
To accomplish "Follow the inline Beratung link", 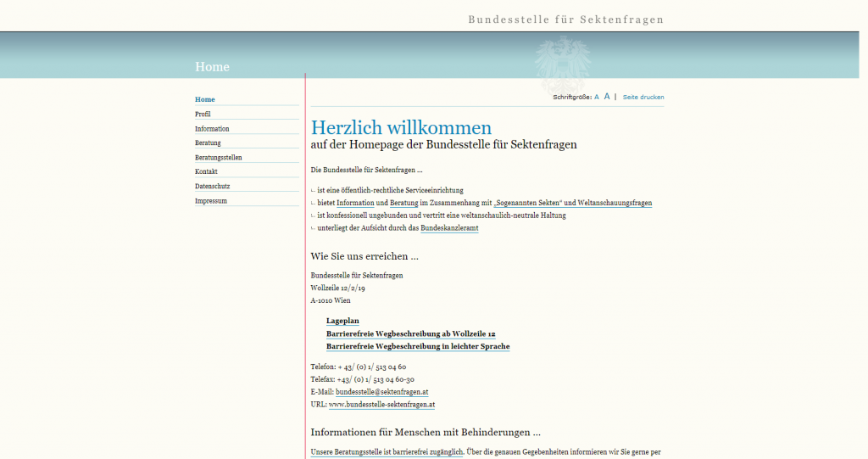I will (x=403, y=203).
